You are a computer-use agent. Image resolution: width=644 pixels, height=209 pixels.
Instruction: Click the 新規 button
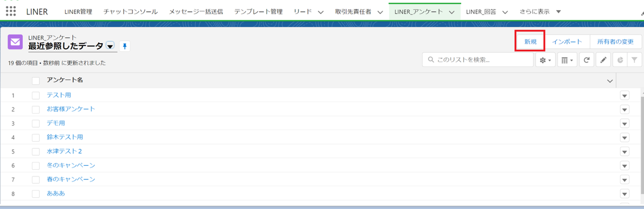(x=530, y=41)
